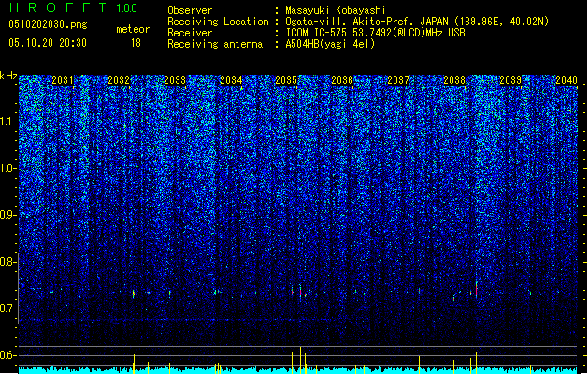Select the file name 0510202030.png
Screen dimensions: 588x374
click(x=48, y=24)
